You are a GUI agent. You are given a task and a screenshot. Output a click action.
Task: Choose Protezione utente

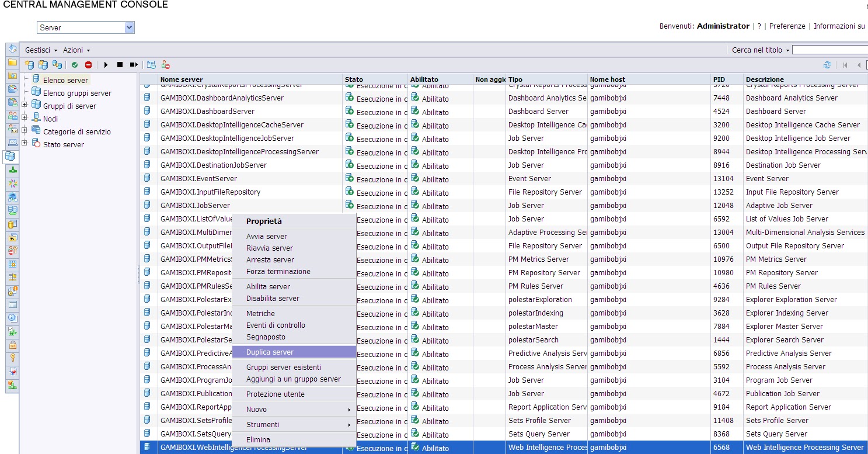click(x=294, y=394)
